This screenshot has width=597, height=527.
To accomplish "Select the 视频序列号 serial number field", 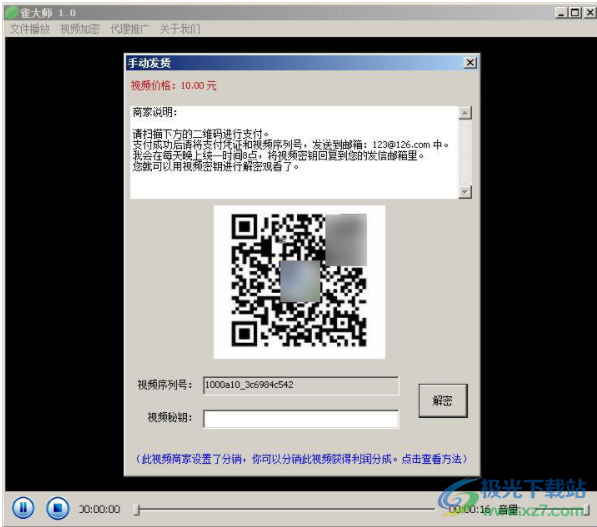I will [301, 385].
